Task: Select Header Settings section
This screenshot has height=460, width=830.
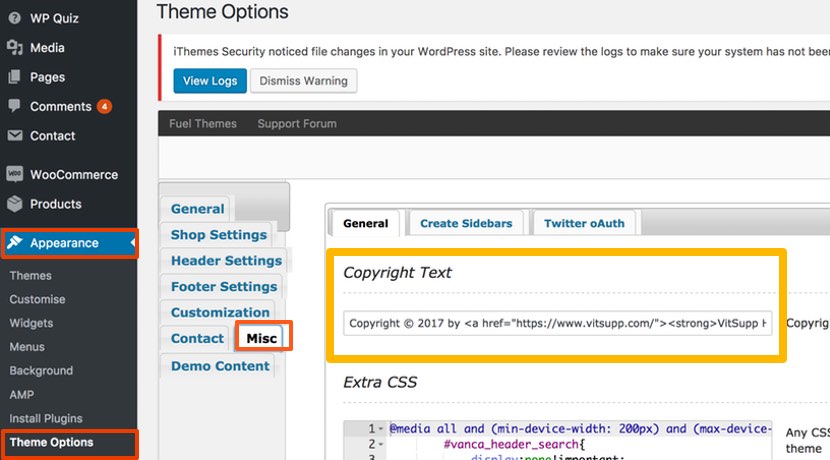Action: [x=226, y=260]
